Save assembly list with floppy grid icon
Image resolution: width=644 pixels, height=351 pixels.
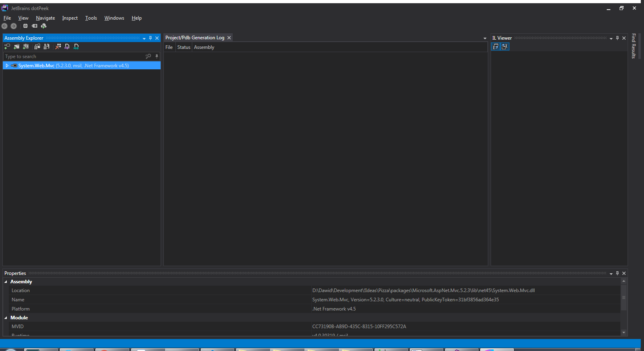[x=46, y=46]
